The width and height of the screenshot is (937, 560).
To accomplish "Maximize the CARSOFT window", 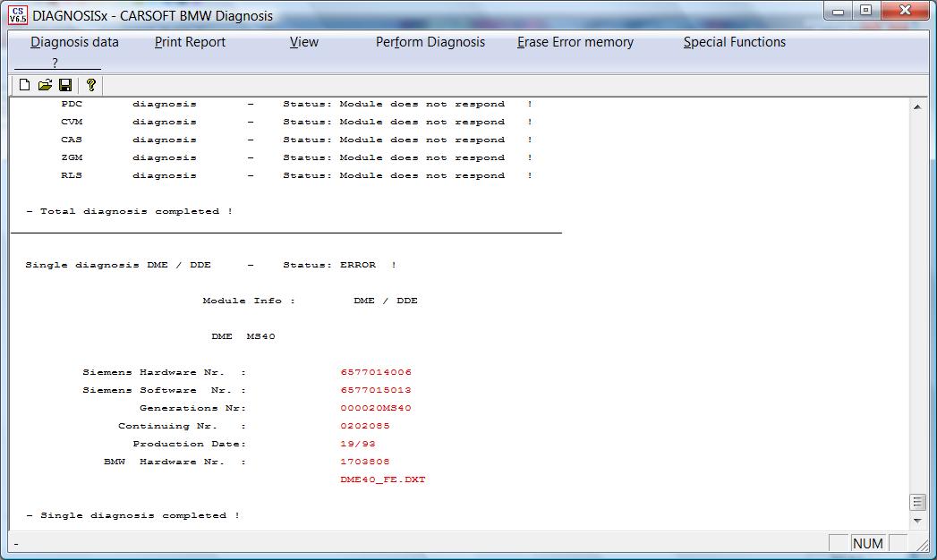I will (x=866, y=11).
